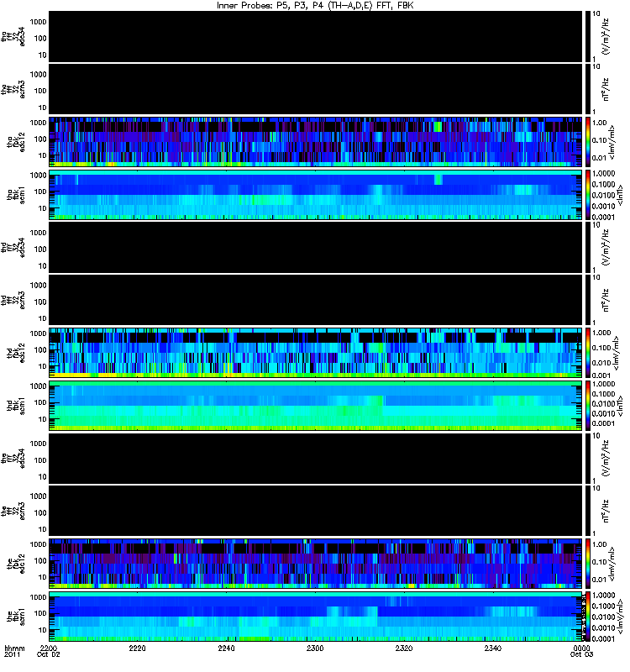Screen dimensions: 630x672
Task: Click the tha fff edc34 y-axis label
Action: pyautogui.click(x=13, y=36)
